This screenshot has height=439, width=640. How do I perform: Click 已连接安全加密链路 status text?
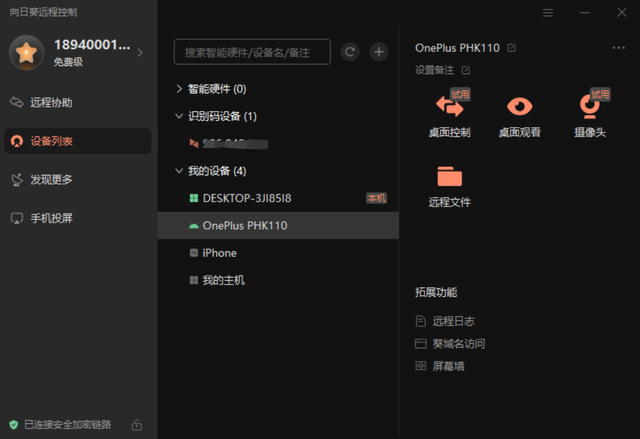coord(68,425)
